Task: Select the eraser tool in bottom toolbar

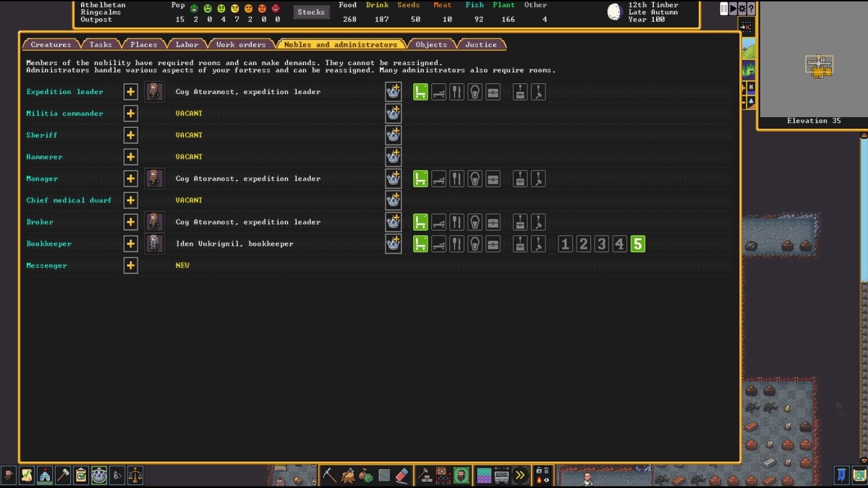Action: 402,475
